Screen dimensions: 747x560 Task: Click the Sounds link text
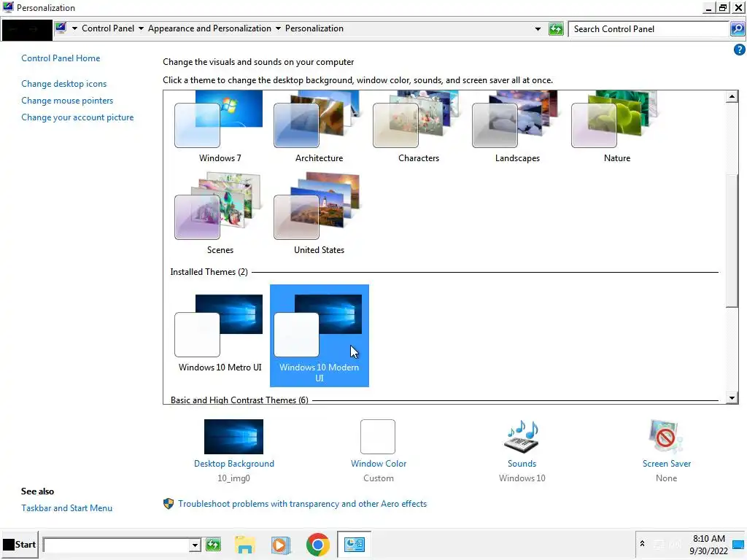tap(522, 464)
